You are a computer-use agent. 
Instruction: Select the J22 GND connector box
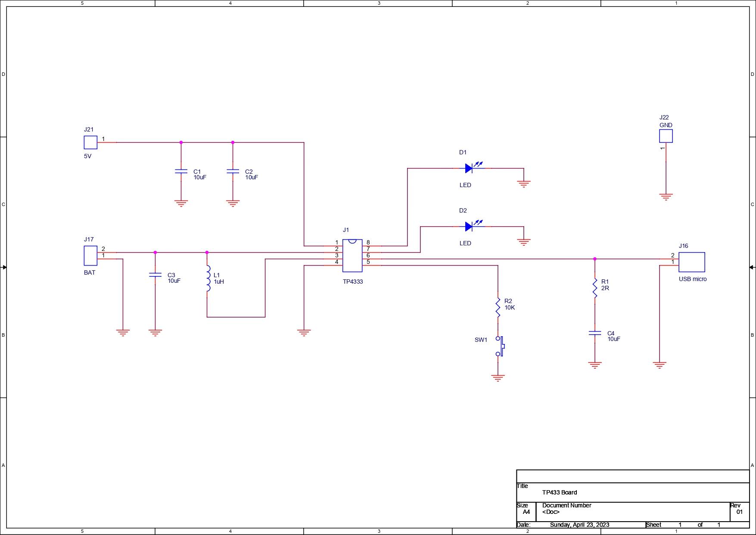(x=666, y=136)
